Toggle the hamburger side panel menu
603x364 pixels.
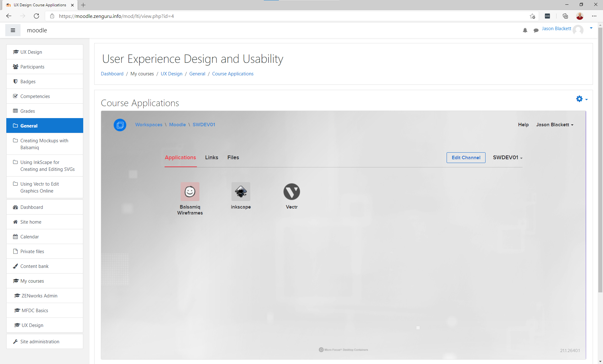13,30
